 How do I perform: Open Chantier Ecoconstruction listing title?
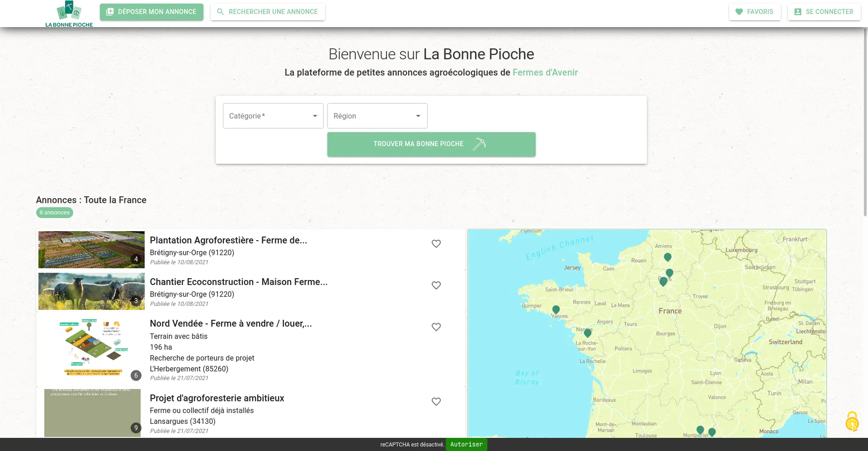[x=239, y=282]
